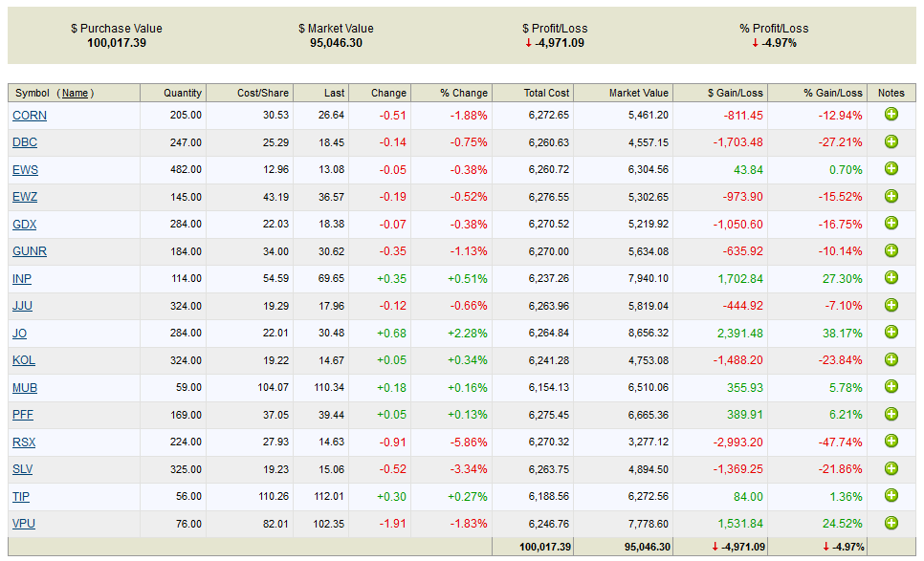Viewport: 924px width, 561px height.
Task: Open notes plus icon for INP
Action: coord(891,278)
